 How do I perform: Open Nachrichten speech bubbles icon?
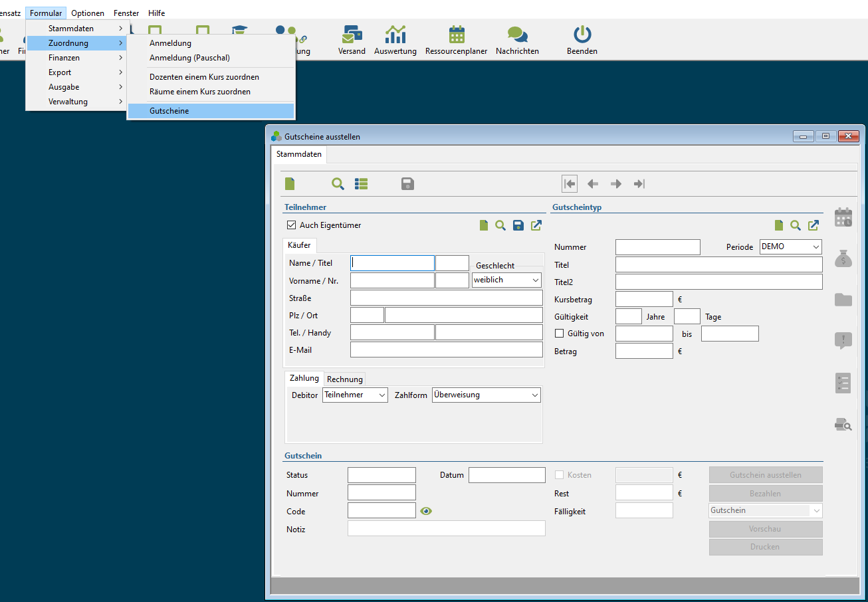pos(517,35)
